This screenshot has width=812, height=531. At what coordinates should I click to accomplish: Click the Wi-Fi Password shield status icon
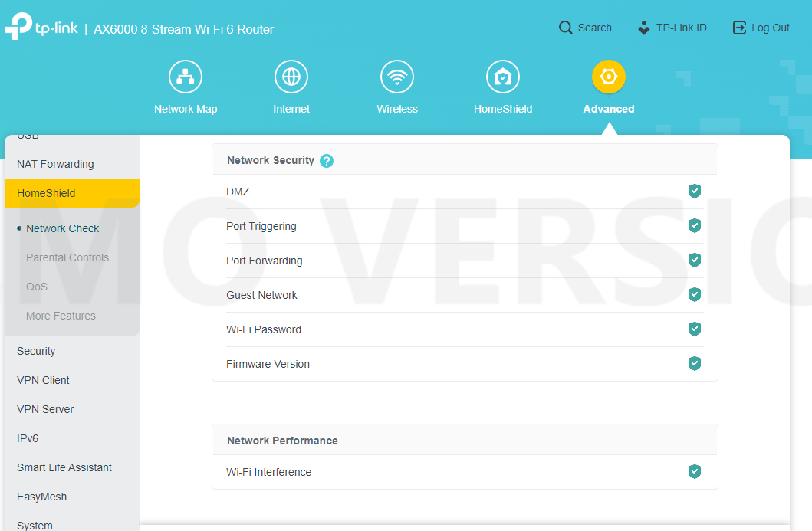(695, 329)
